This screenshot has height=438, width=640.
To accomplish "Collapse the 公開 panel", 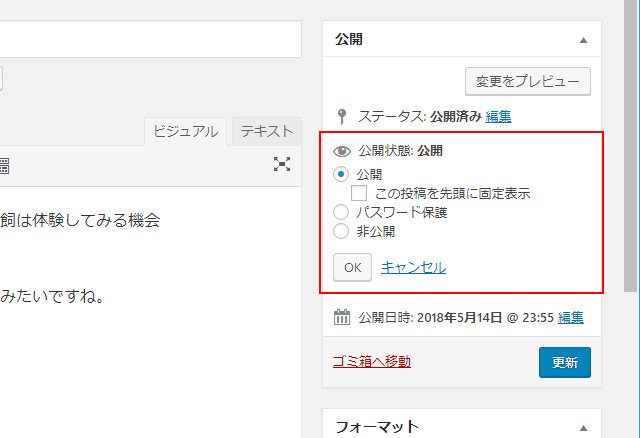I will (584, 40).
